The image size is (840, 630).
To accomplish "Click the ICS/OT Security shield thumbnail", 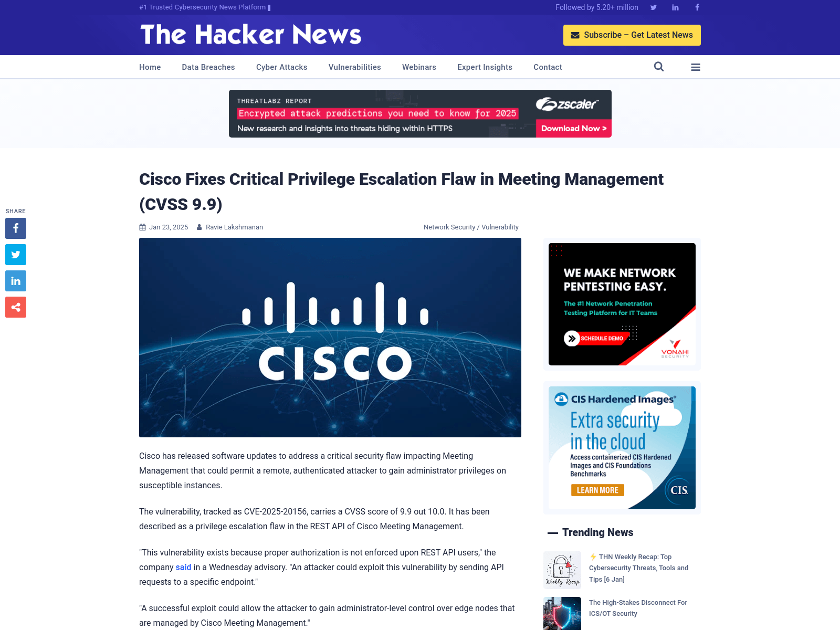I will 562,613.
